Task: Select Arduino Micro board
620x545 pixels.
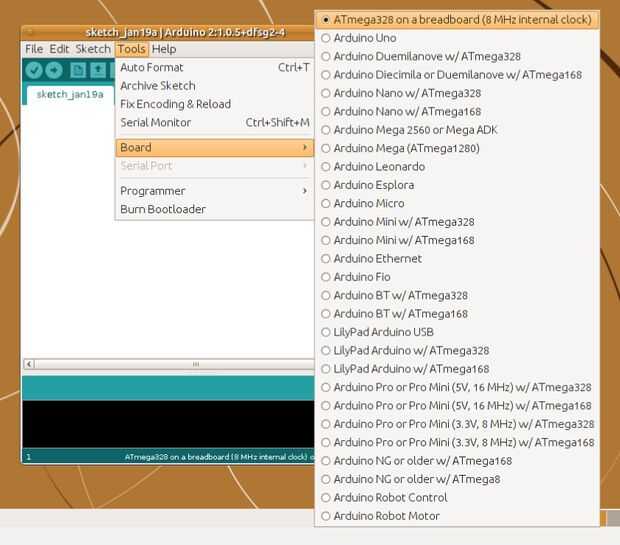Action: click(x=457, y=204)
